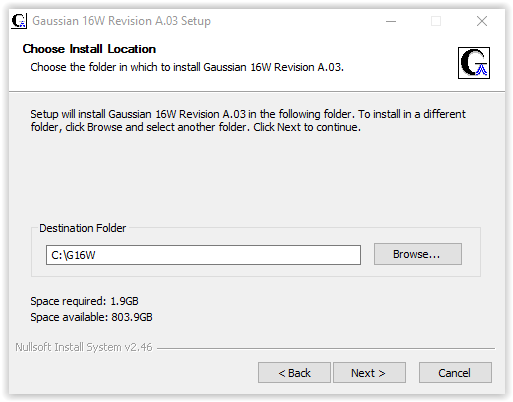Screen dimensions: 513x402
Task: Select the 'Space available: 803.9GB' text
Action: point(91,317)
